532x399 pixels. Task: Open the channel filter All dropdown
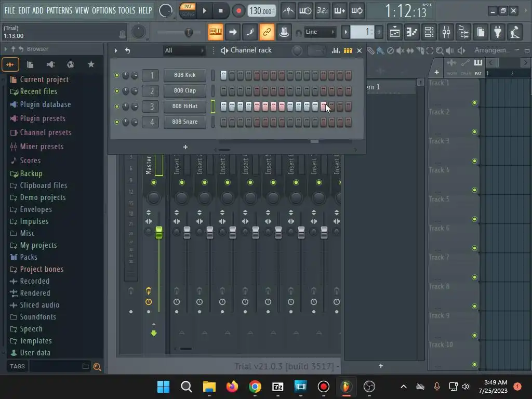(184, 50)
